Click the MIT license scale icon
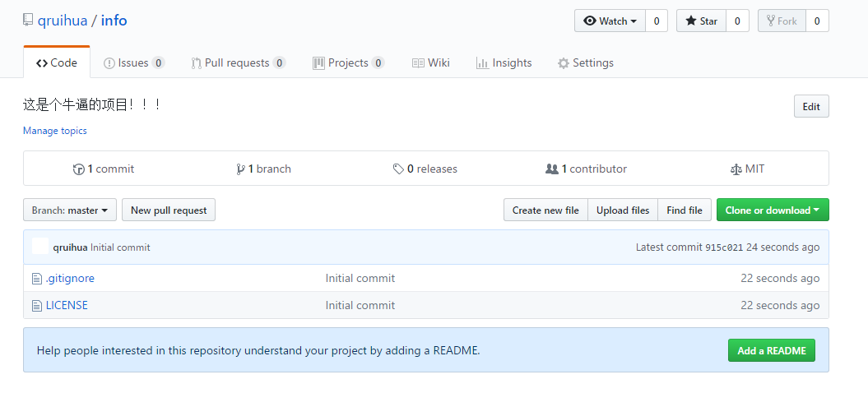868x393 pixels. [x=736, y=169]
